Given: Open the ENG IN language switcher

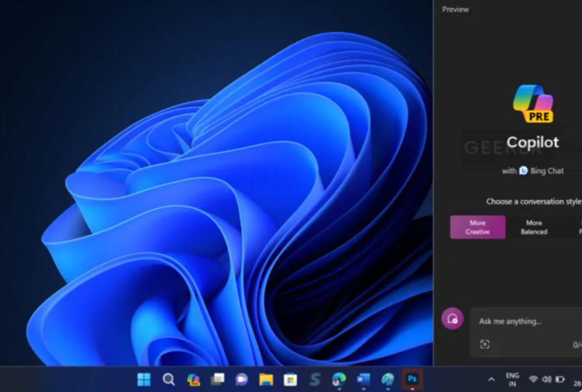Looking at the screenshot, I should click(512, 380).
